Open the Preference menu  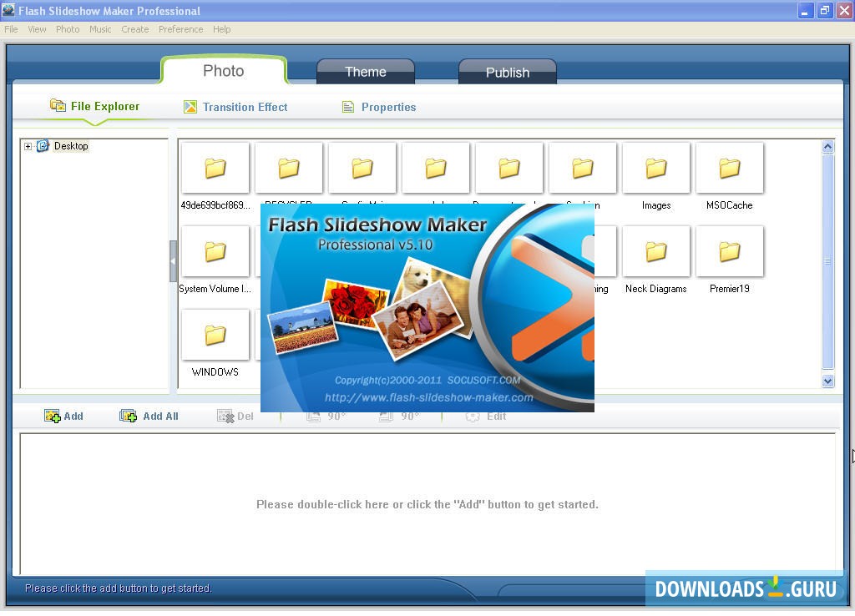(181, 29)
